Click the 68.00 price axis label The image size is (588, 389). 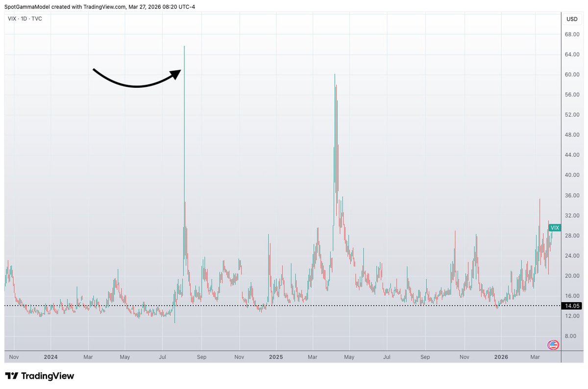(x=572, y=34)
